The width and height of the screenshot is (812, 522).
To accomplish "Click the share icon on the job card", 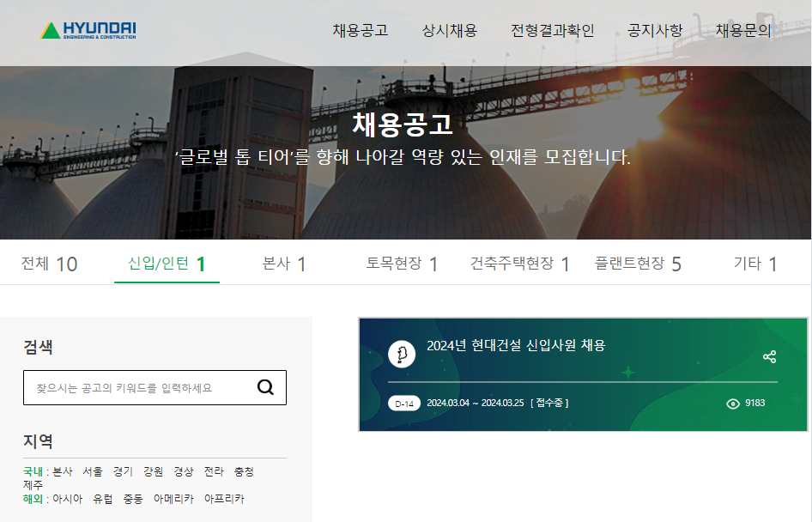I will click(x=770, y=356).
